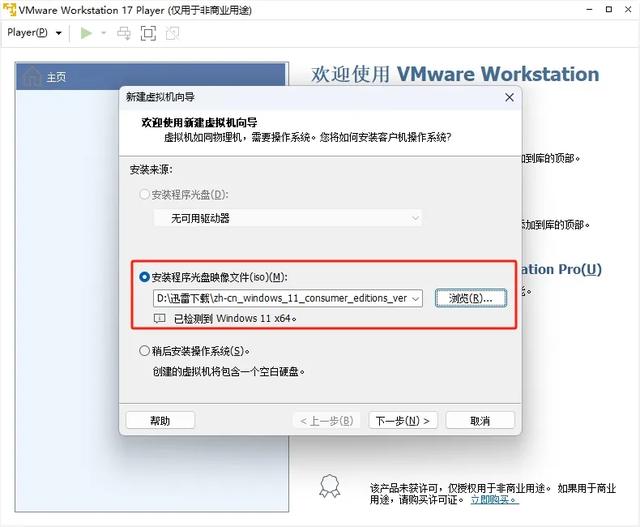Select the 安装程序光盘(D) radio option

pyautogui.click(x=184, y=195)
